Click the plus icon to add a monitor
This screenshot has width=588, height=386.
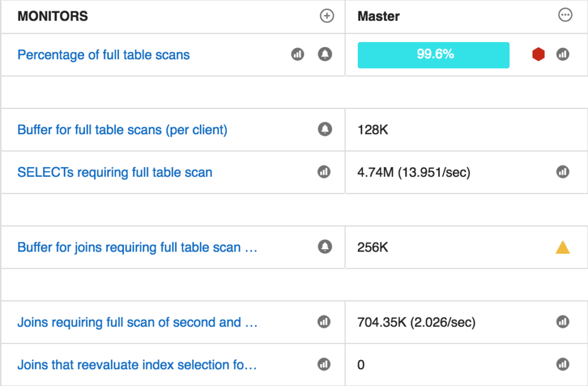[327, 16]
